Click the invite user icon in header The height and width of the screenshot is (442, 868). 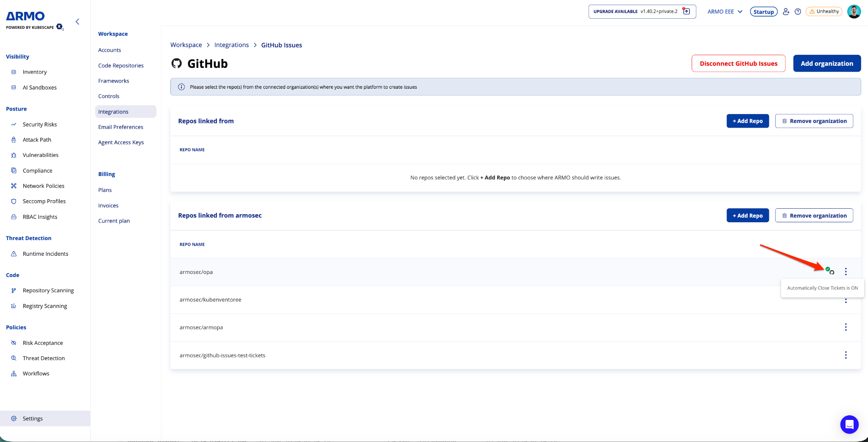pos(786,11)
